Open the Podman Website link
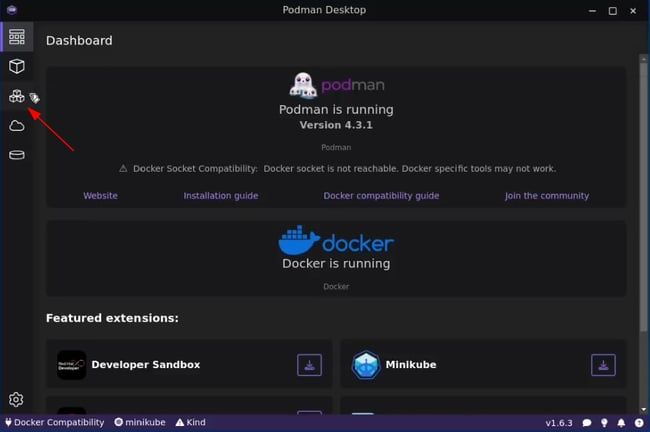The image size is (650, 432). pos(100,196)
